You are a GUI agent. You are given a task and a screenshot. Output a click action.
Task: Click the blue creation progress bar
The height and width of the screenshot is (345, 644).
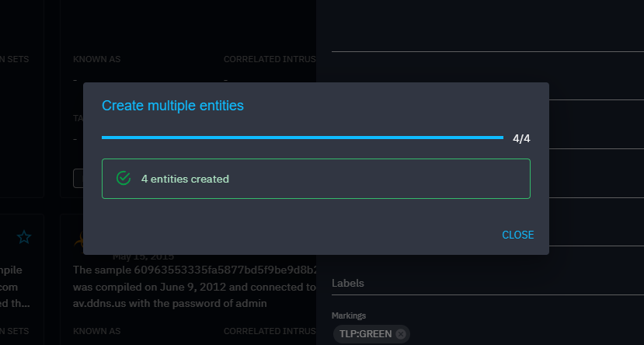click(x=302, y=138)
